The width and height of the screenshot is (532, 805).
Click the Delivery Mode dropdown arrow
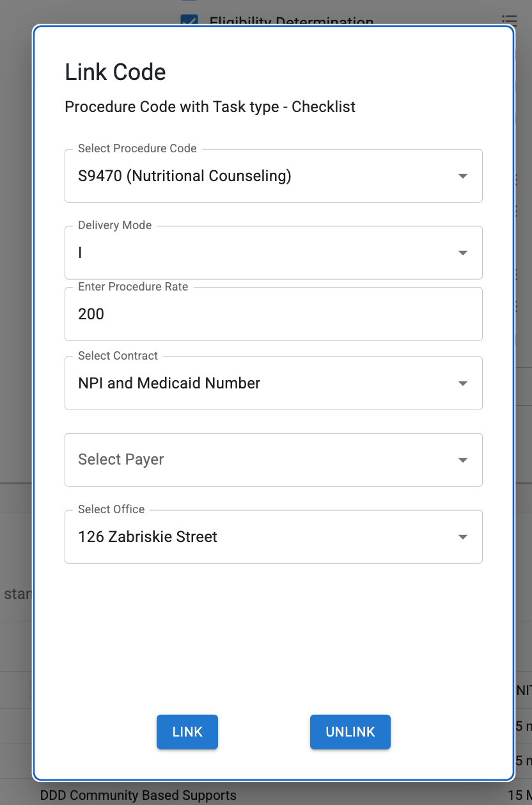463,253
